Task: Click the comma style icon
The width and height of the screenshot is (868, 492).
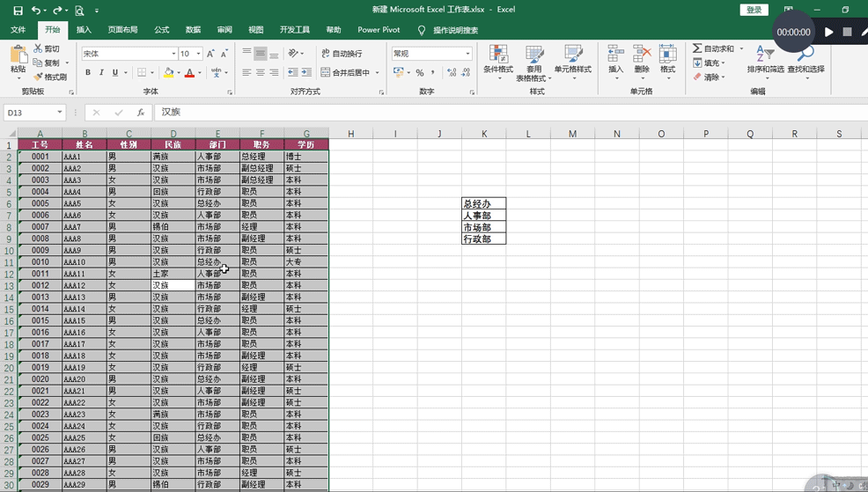Action: tap(433, 72)
